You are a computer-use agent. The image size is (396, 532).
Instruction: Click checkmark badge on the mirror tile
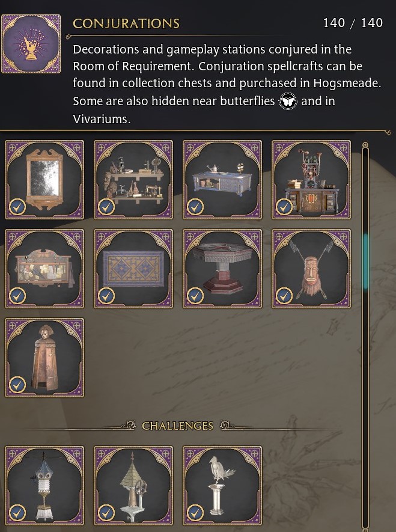(x=17, y=207)
